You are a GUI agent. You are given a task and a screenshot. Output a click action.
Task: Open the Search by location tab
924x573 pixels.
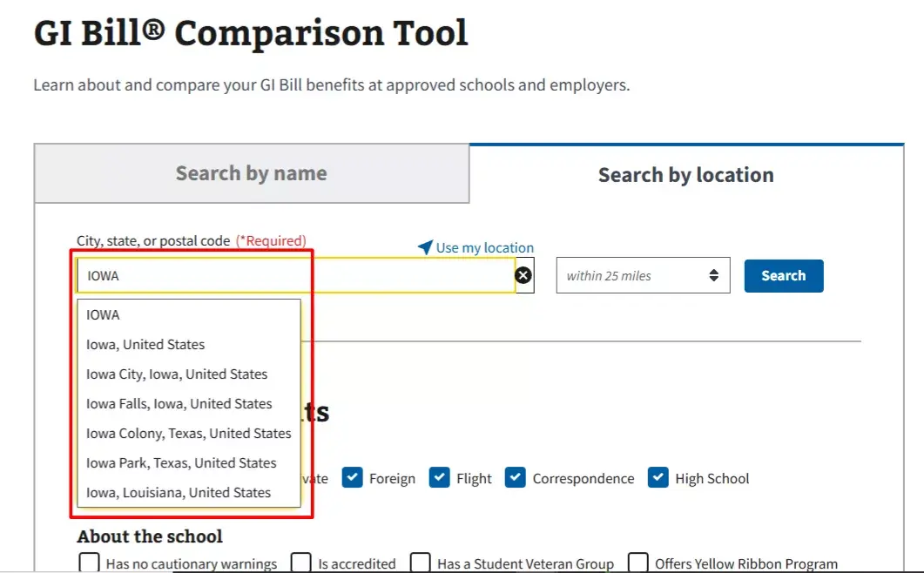pos(685,174)
